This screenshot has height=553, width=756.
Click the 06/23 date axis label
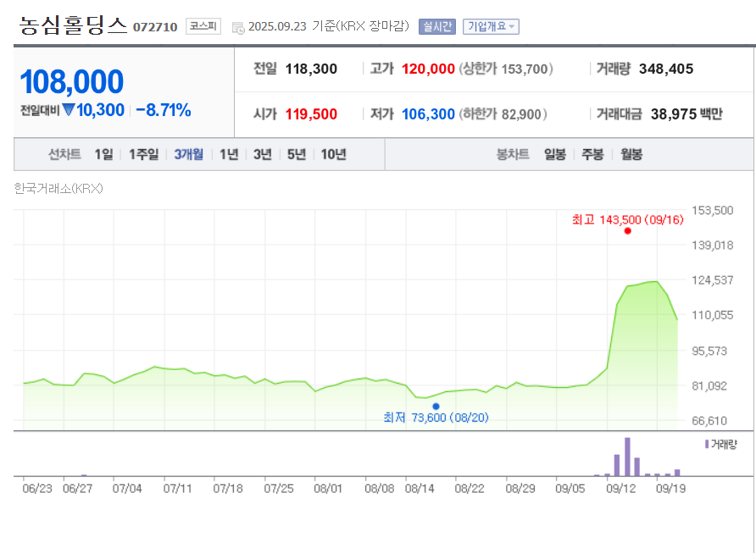[x=37, y=489]
